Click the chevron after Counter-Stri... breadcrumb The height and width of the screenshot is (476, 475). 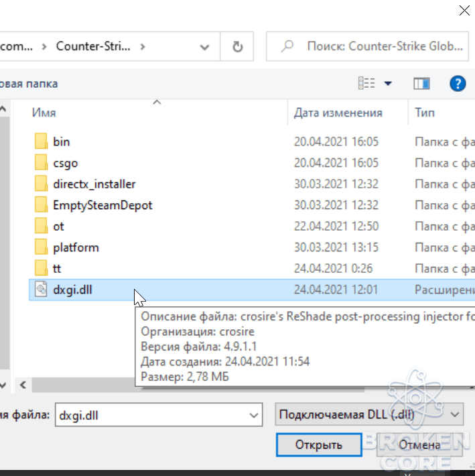[x=143, y=47]
